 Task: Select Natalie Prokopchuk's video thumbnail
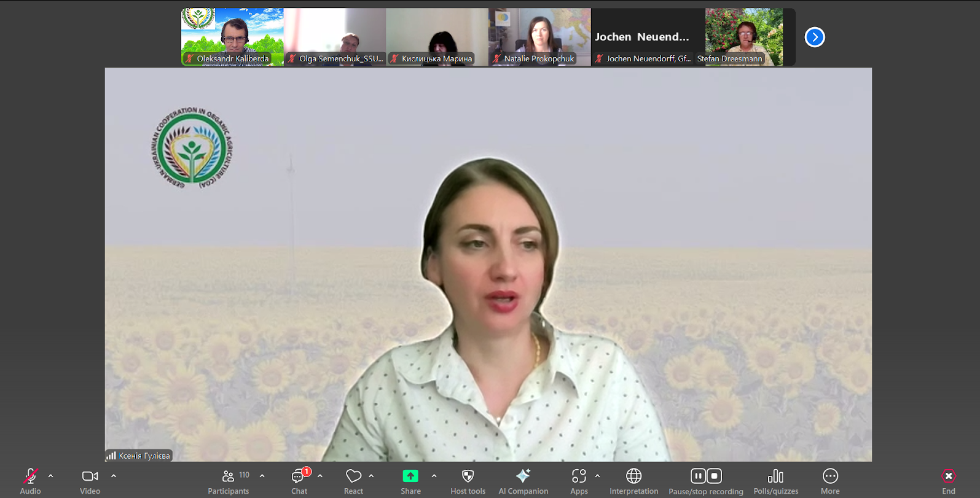(x=539, y=36)
